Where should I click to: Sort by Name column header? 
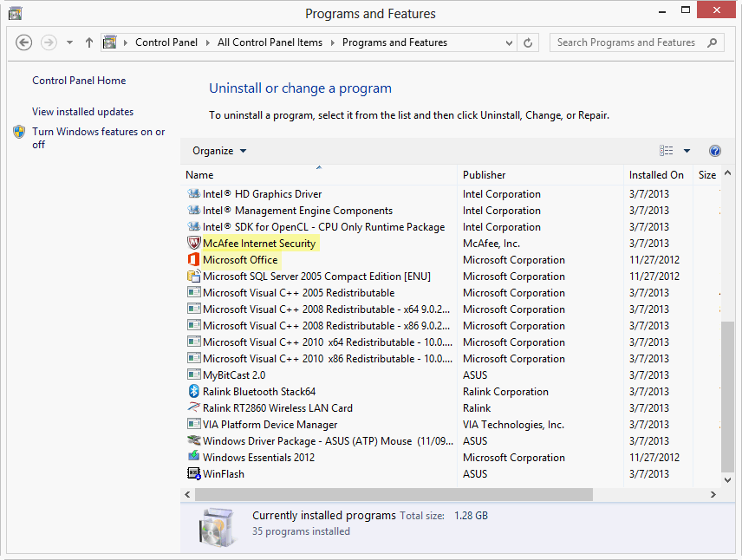(x=319, y=174)
